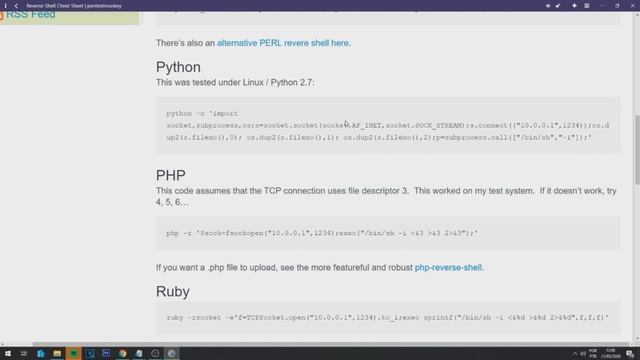Image resolution: width=640 pixels, height=360 pixels.
Task: Click the POR keyboard language indicator
Action: click(x=593, y=353)
